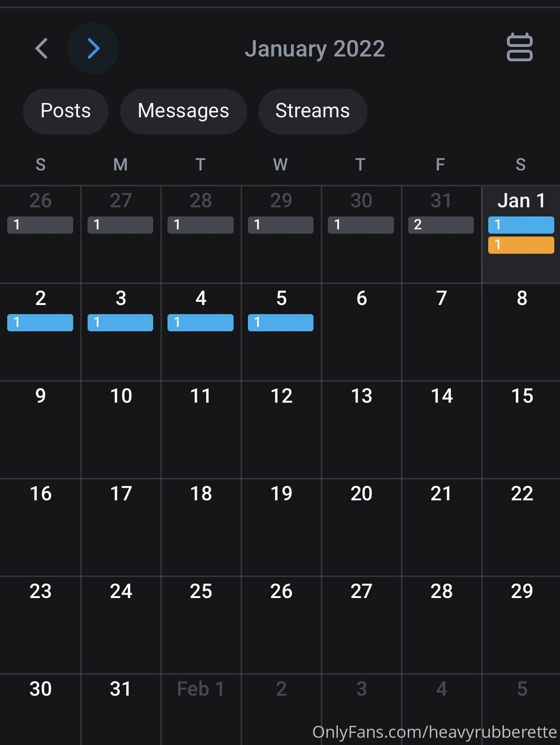This screenshot has height=745, width=560.
Task: Toggle the Streams filter chip
Action: [x=313, y=111]
